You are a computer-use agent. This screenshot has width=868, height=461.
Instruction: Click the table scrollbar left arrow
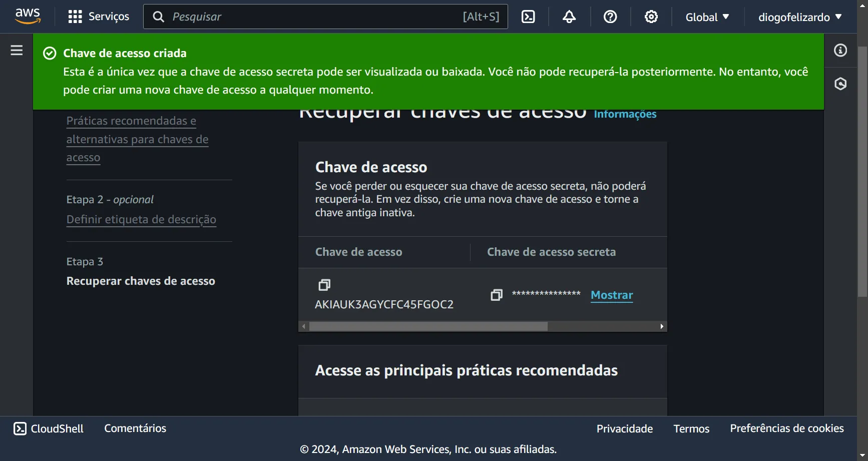click(x=303, y=326)
